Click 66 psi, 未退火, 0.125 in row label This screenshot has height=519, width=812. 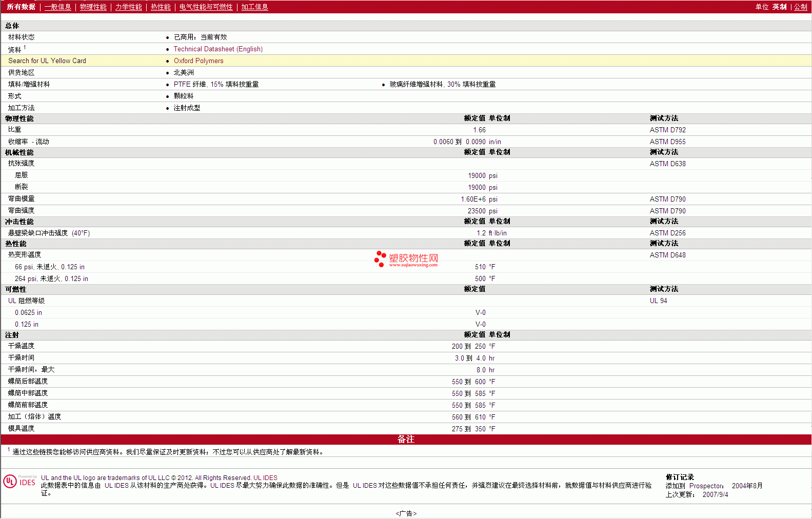point(50,267)
